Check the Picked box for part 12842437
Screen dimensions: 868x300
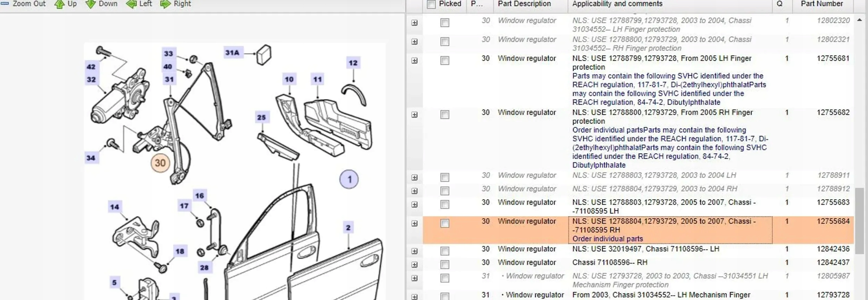445,265
